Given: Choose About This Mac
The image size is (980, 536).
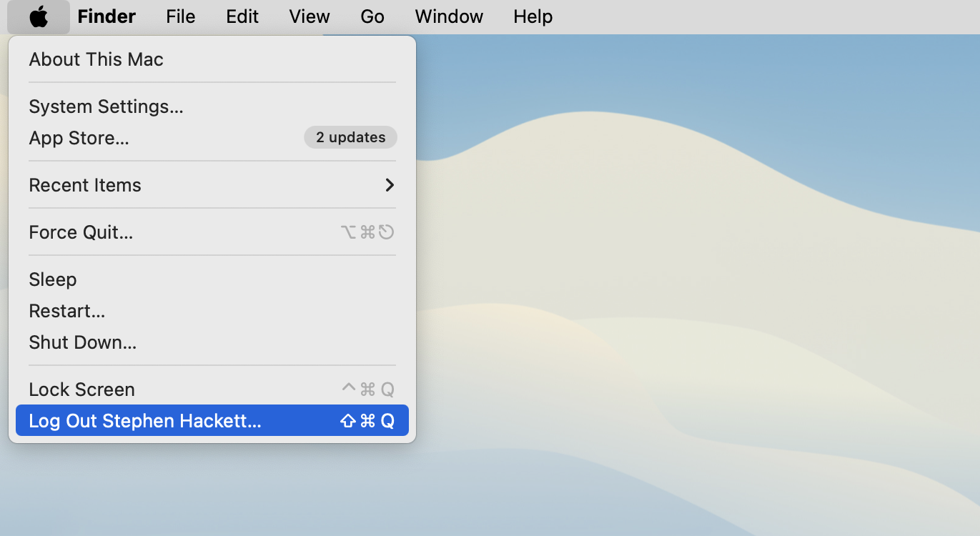Looking at the screenshot, I should pyautogui.click(x=212, y=59).
